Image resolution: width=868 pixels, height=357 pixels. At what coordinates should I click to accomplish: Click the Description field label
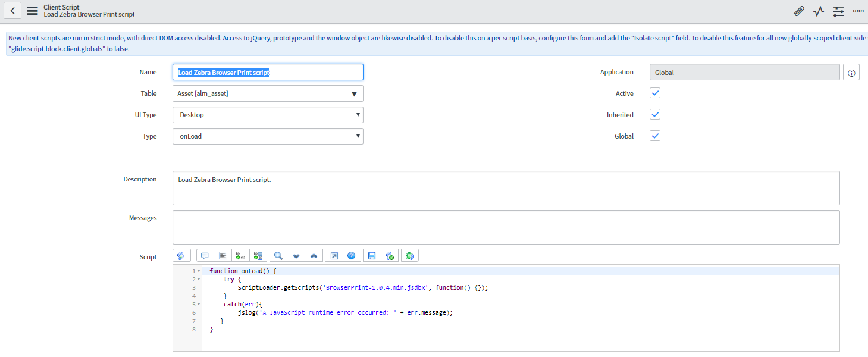click(140, 179)
